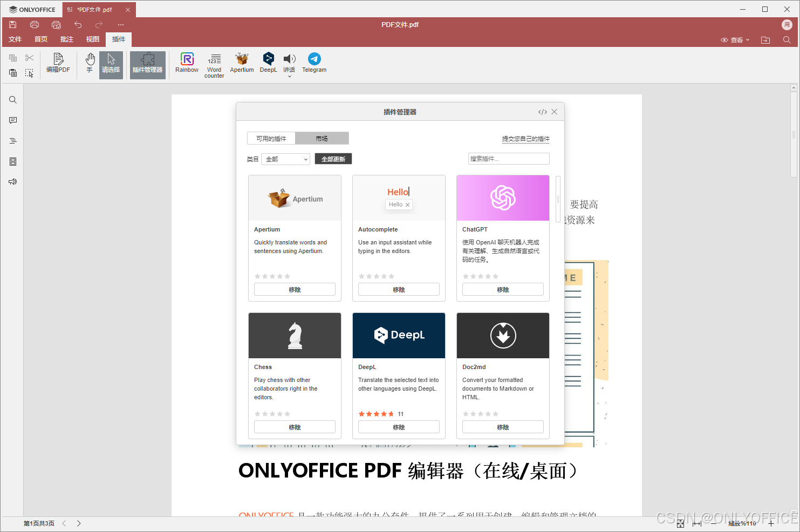Image resolution: width=800 pixels, height=532 pixels.
Task: Remove the Apertium plugin
Action: (x=295, y=290)
